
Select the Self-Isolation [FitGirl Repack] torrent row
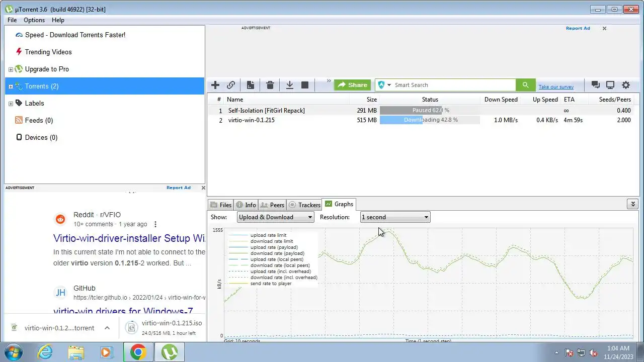click(423, 110)
